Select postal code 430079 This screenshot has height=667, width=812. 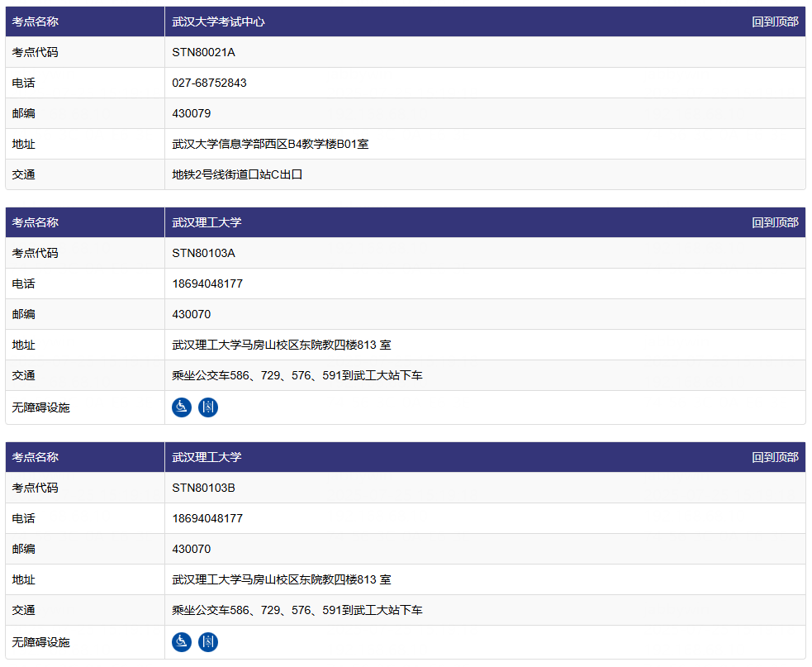192,113
